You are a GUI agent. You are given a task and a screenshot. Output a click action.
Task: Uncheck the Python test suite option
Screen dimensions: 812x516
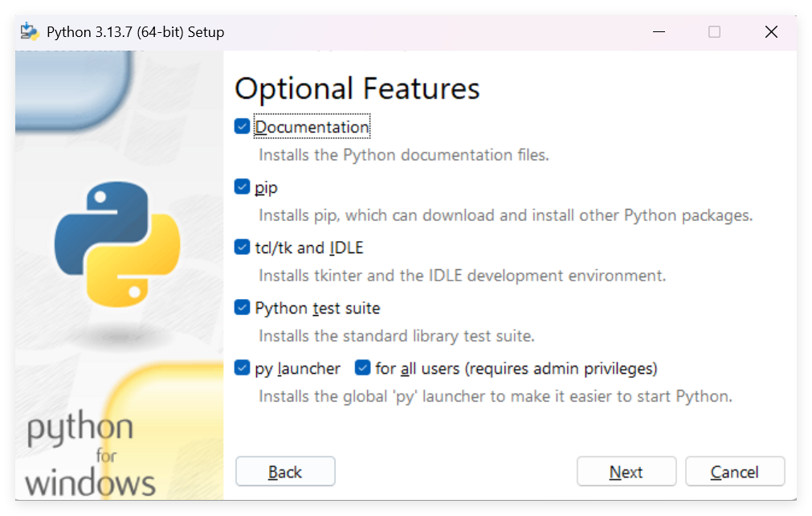click(x=242, y=308)
